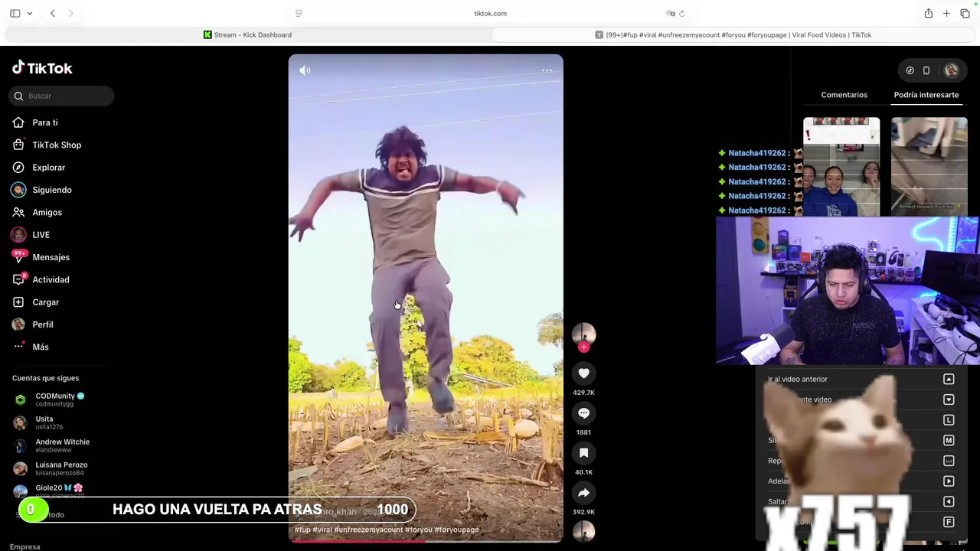Image resolution: width=980 pixels, height=551 pixels.
Task: Open basketball girls recommended video thumbnail
Action: (x=841, y=167)
